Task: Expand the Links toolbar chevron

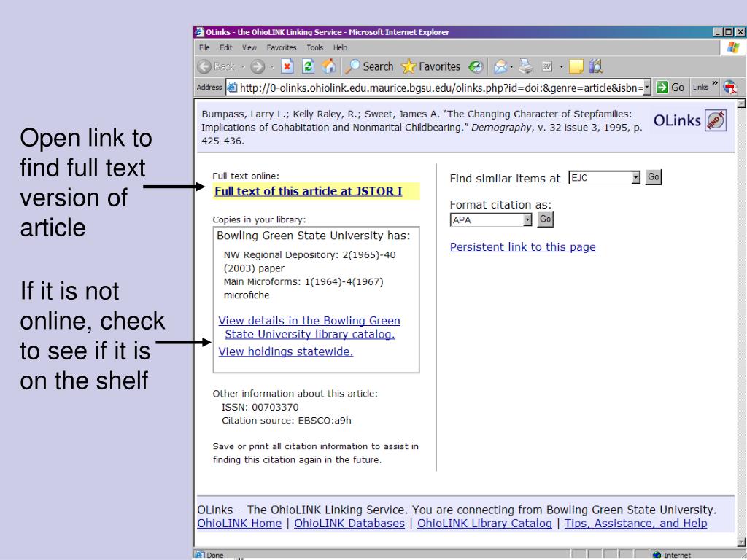Action: (x=715, y=83)
